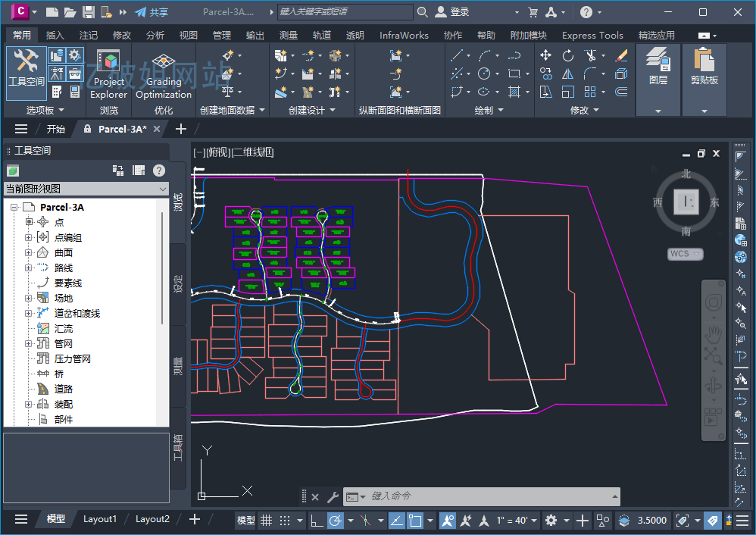Viewport: 756px width, 535px height.
Task: Toggle 2D object snap in status bar
Action: pos(415,520)
